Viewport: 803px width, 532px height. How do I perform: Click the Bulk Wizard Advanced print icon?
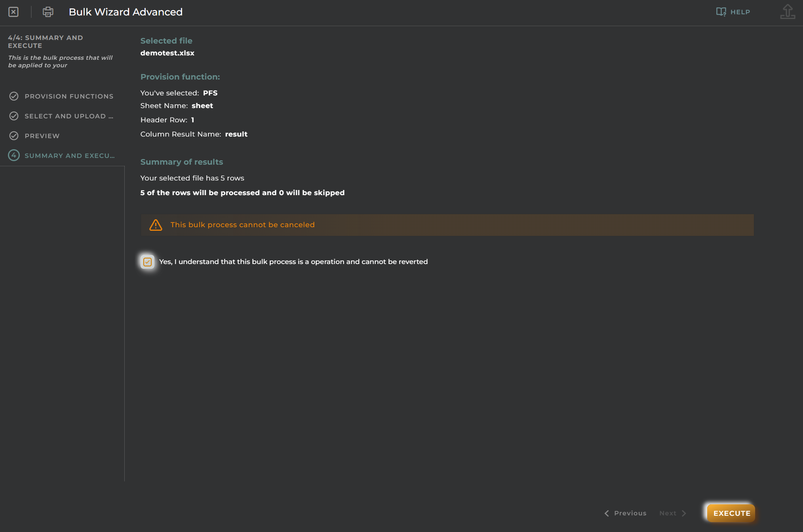point(47,12)
